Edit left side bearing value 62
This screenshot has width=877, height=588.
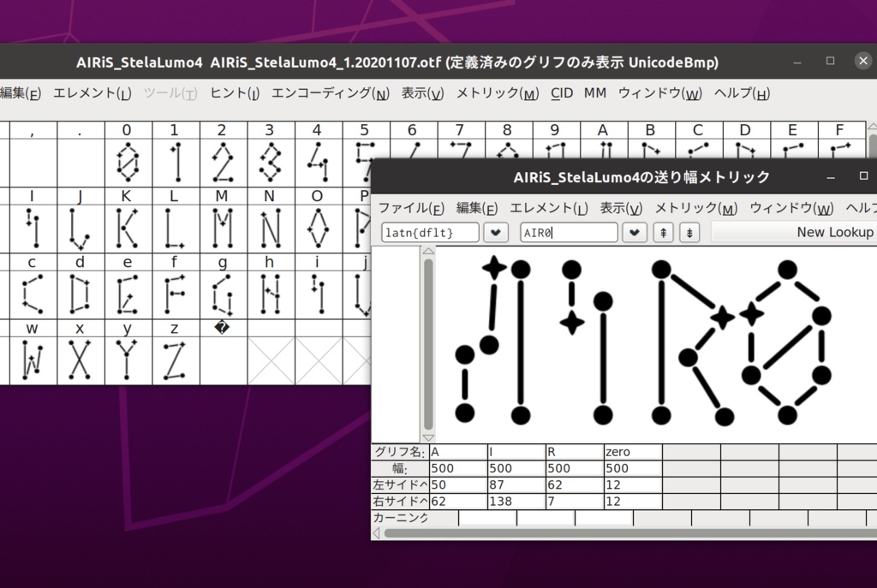tap(575, 484)
